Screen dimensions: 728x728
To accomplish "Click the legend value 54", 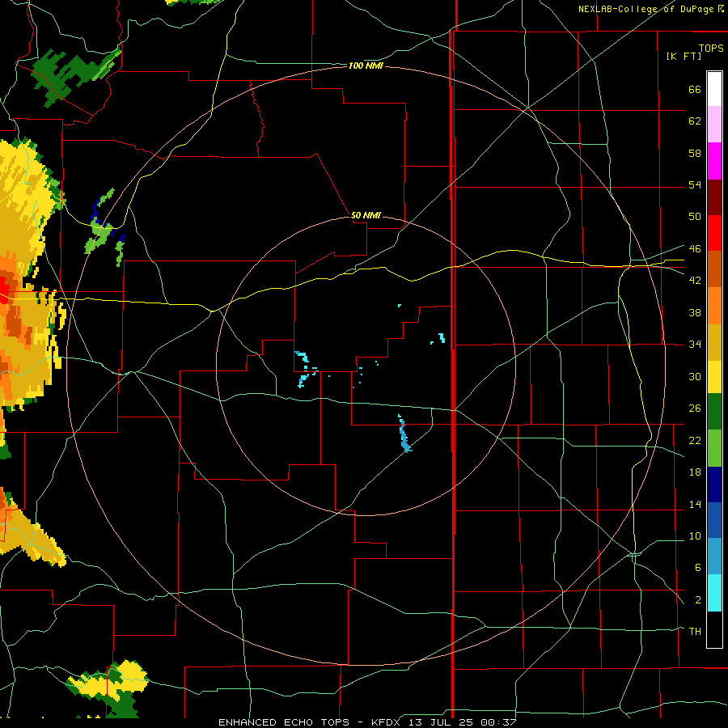I will point(695,184).
